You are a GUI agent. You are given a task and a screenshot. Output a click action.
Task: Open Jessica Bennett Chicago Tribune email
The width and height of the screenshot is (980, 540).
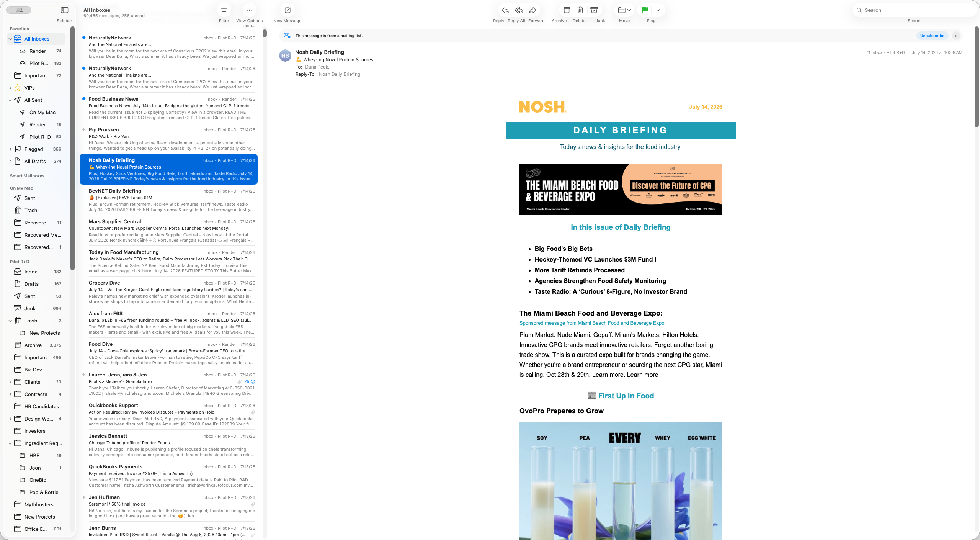click(x=168, y=445)
